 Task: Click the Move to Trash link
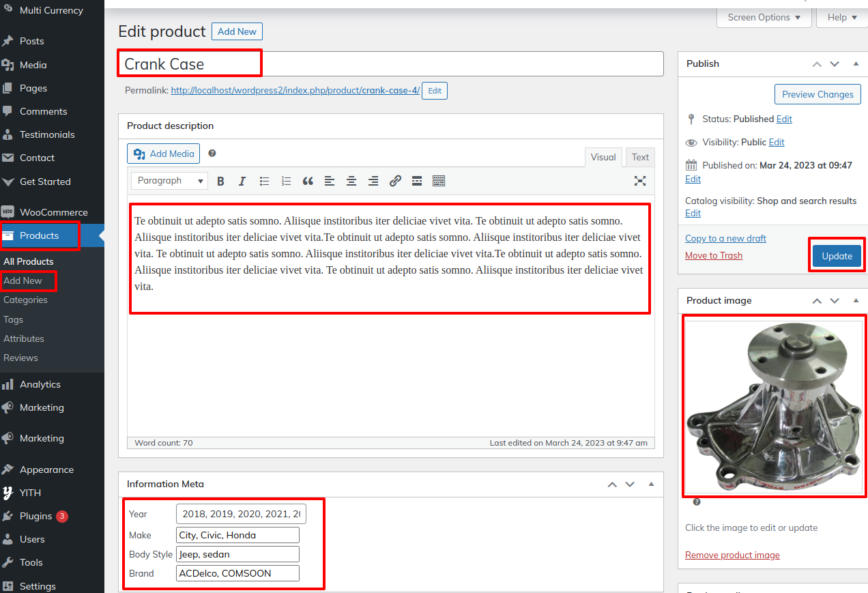coord(713,255)
